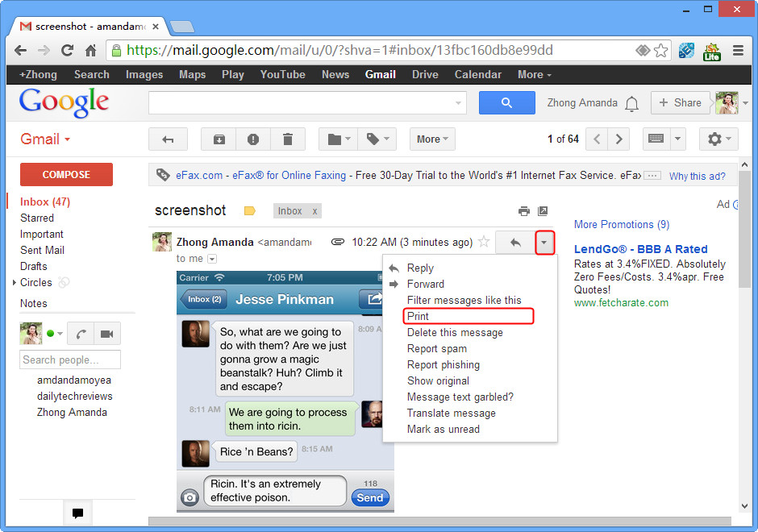Click the browser forward arrow

[x=44, y=50]
